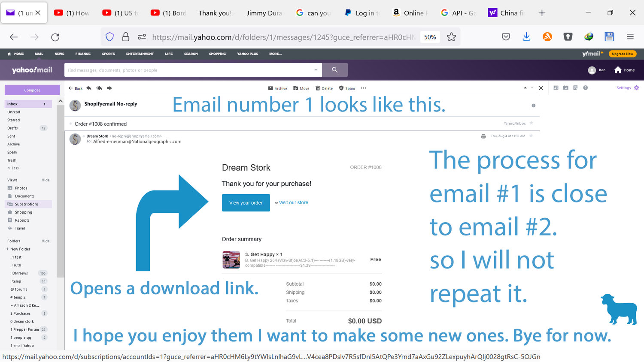Open the Settings gear icon
The image size is (644, 362).
(636, 88)
